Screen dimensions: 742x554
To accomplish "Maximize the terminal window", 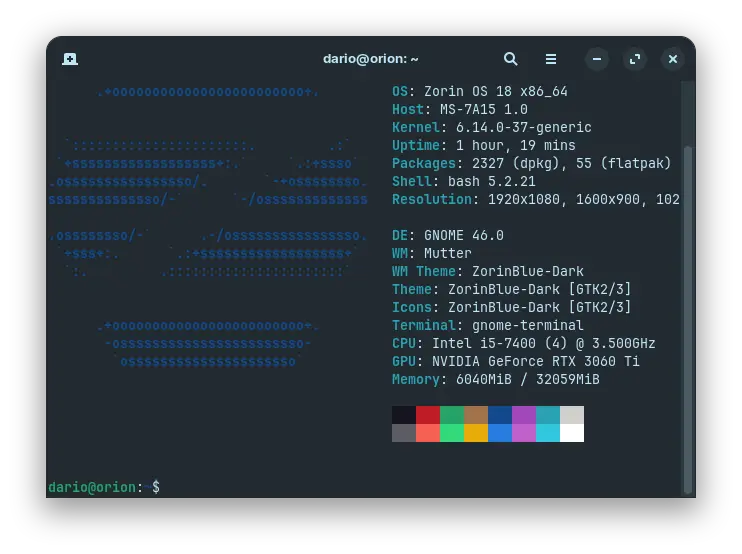I will (x=635, y=59).
